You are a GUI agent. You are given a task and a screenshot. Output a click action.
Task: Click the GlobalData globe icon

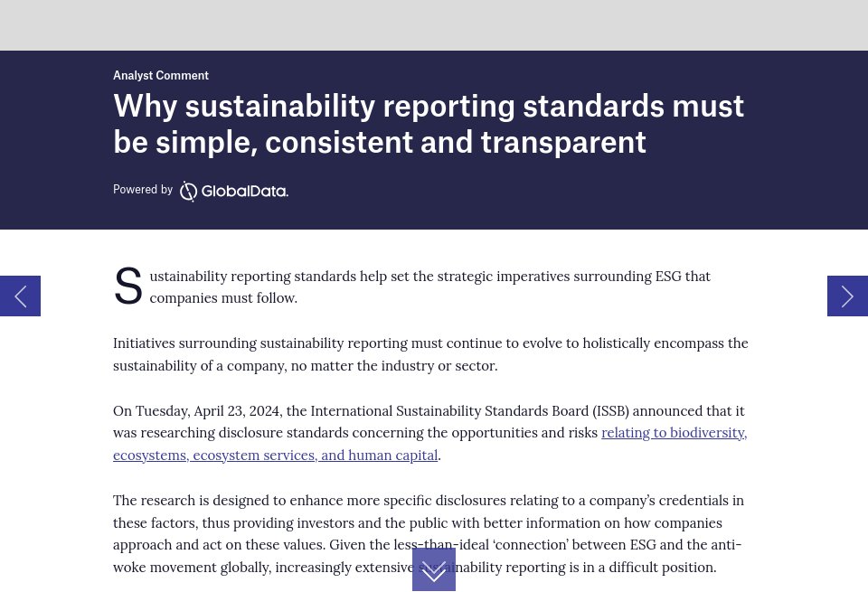188,191
